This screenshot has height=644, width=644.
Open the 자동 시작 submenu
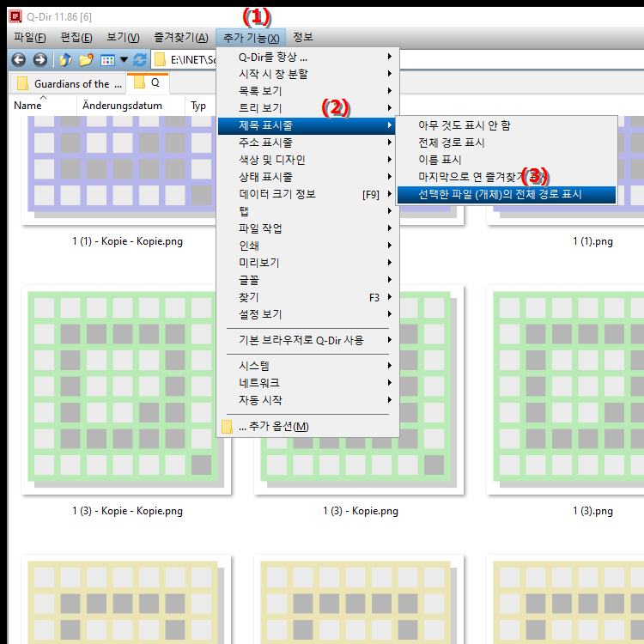pyautogui.click(x=307, y=400)
